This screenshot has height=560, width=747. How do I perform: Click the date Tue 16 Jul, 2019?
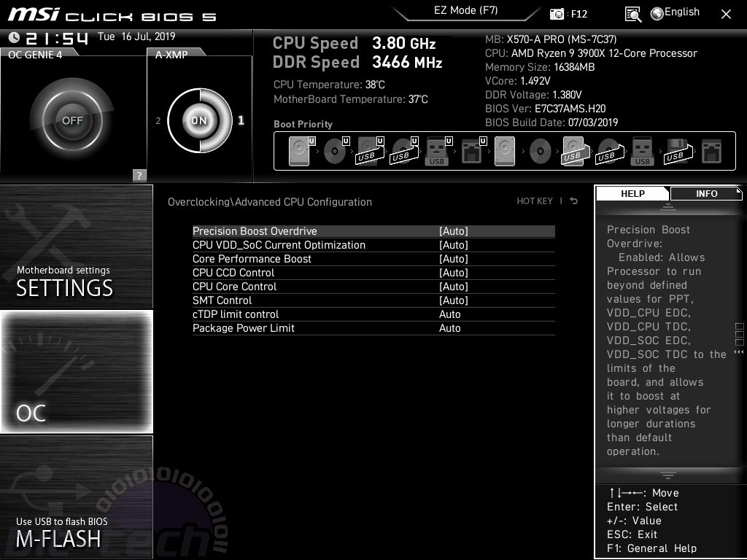coord(136,36)
